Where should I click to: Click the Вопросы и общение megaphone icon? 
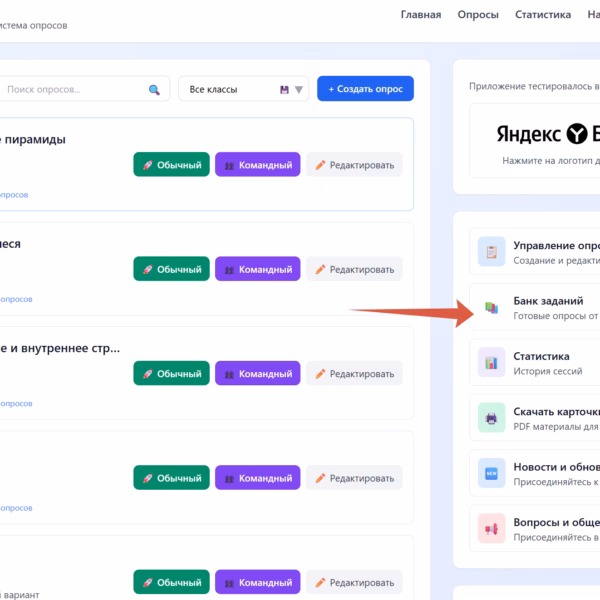pyautogui.click(x=492, y=529)
